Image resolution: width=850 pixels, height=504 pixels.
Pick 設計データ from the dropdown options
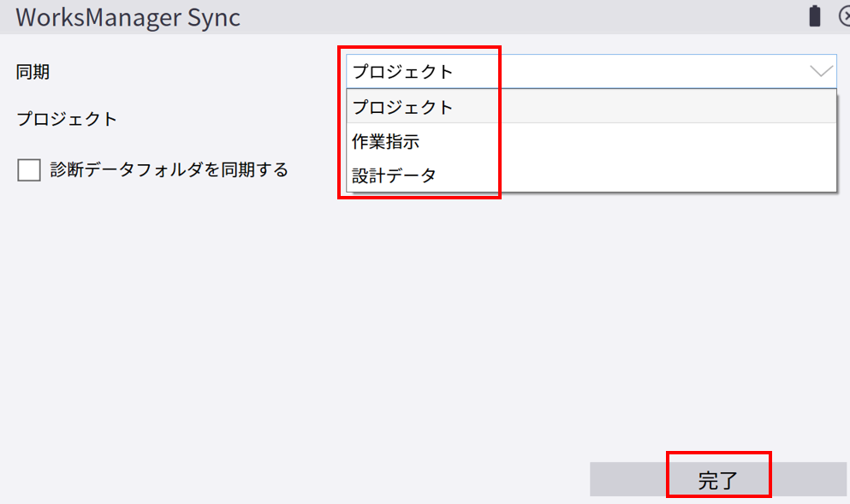pos(394,175)
